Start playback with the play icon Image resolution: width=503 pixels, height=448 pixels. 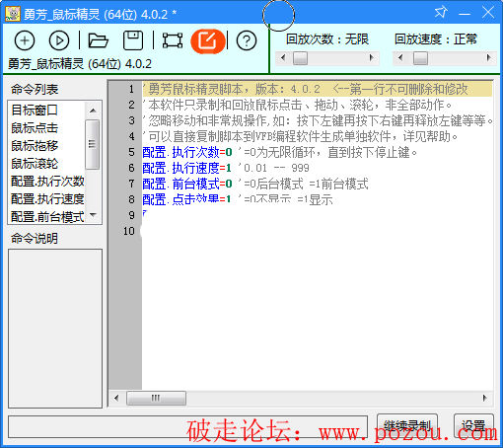[59, 40]
